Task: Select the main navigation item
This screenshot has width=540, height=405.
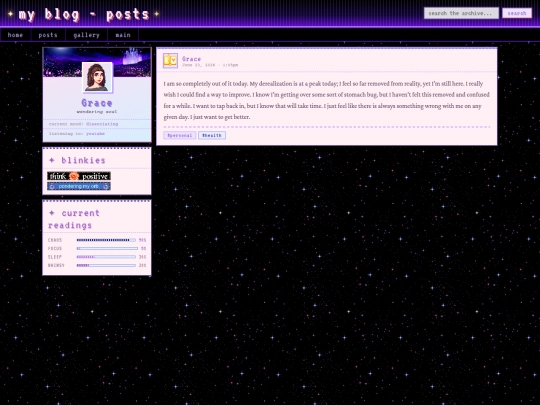Action: click(123, 35)
